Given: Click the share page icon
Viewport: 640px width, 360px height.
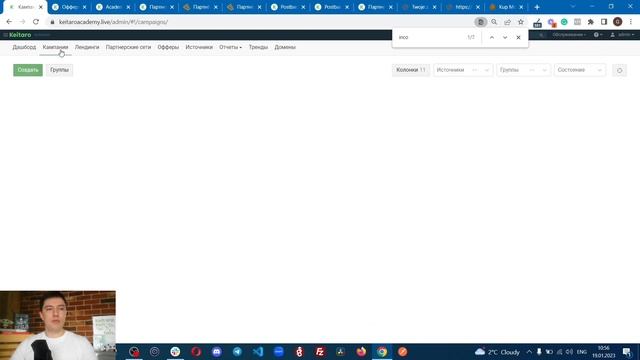Looking at the screenshot, I should (x=507, y=22).
